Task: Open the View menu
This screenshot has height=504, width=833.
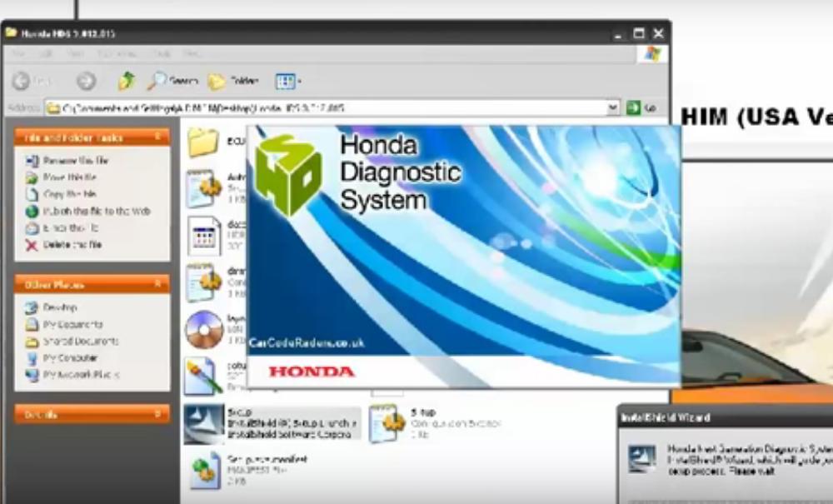Action: pos(75,53)
